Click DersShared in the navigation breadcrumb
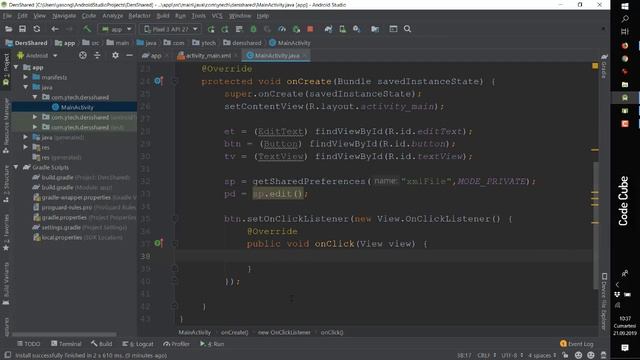 click(26, 43)
